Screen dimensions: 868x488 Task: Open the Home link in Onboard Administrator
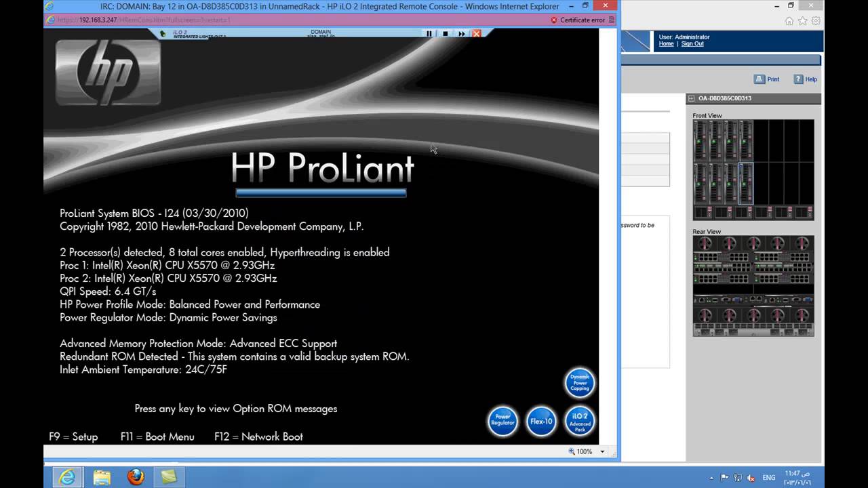point(667,44)
